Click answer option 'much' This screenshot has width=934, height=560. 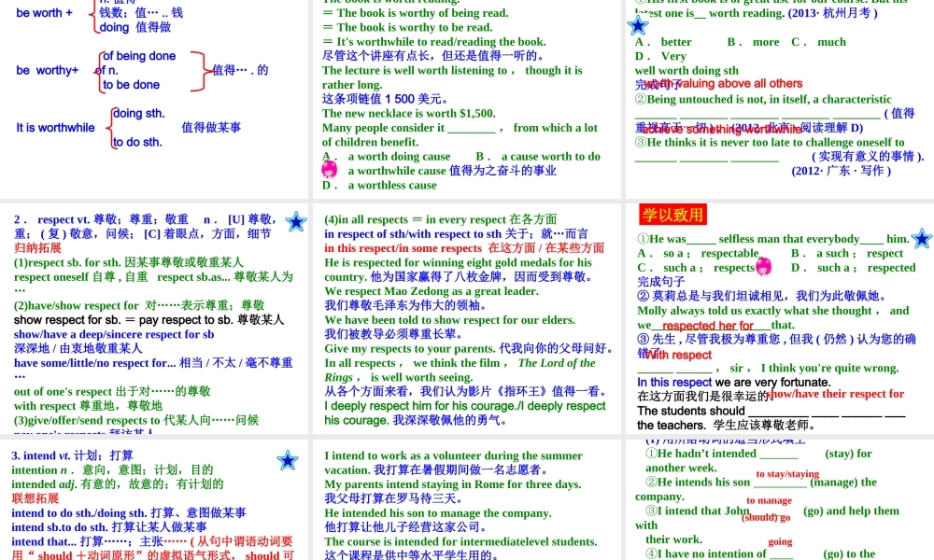pyautogui.click(x=831, y=42)
